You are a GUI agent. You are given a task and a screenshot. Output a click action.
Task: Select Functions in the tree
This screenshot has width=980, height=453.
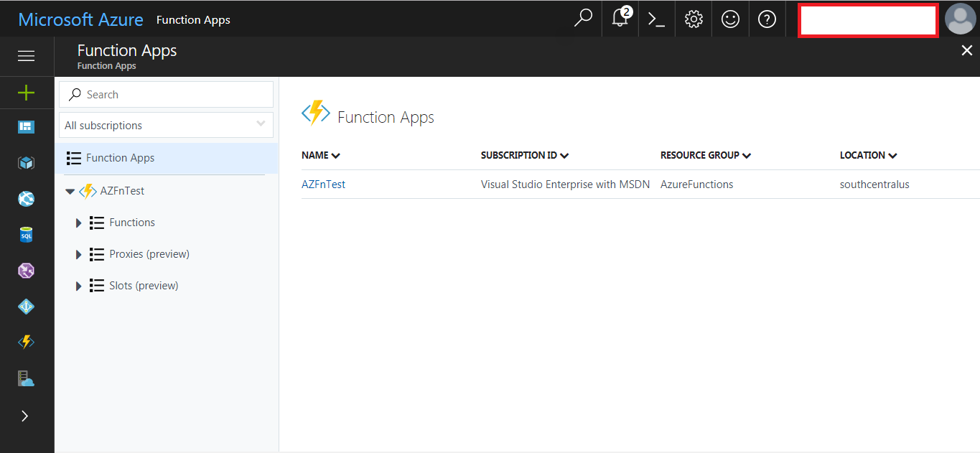click(x=132, y=223)
